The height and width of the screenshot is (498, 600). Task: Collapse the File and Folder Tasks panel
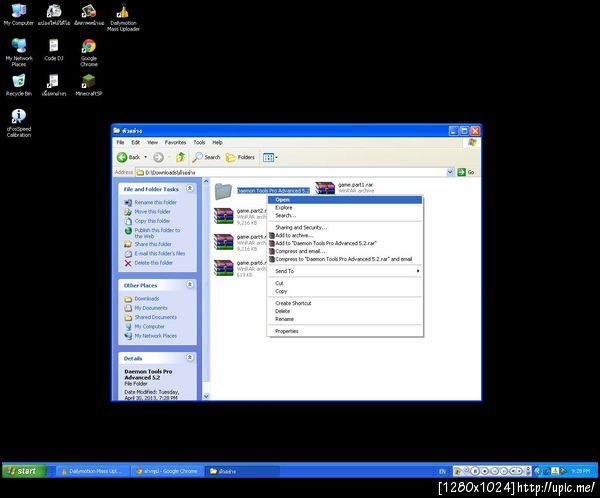click(190, 188)
